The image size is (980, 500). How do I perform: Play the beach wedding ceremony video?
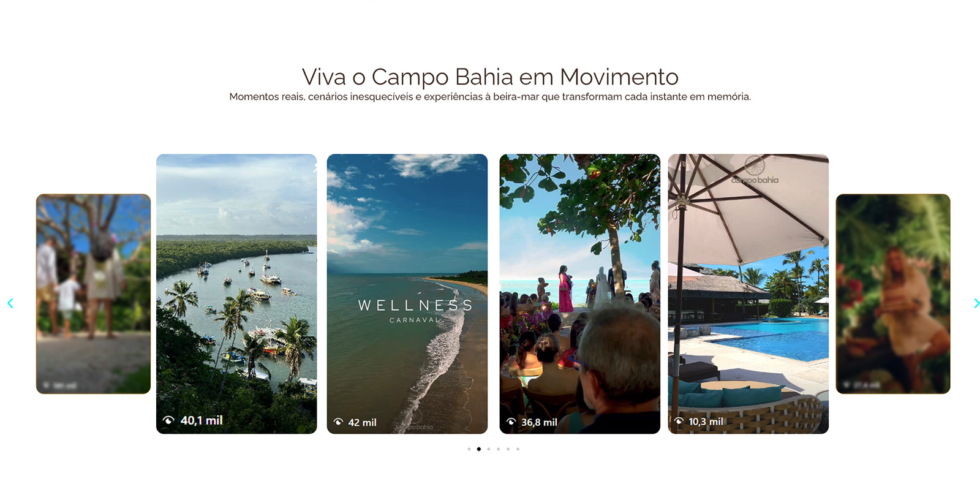tap(580, 294)
